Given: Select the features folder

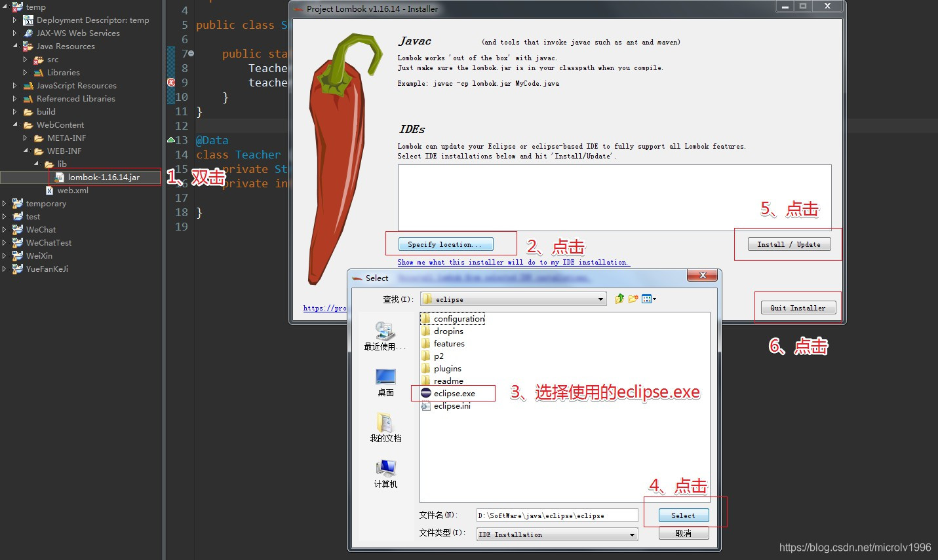Looking at the screenshot, I should [x=443, y=344].
